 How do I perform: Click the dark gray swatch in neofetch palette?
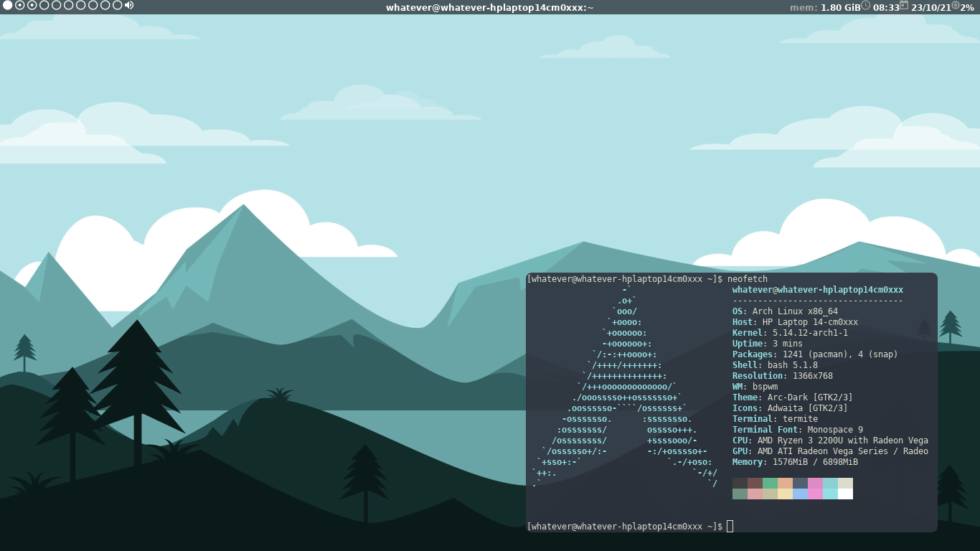pos(740,483)
